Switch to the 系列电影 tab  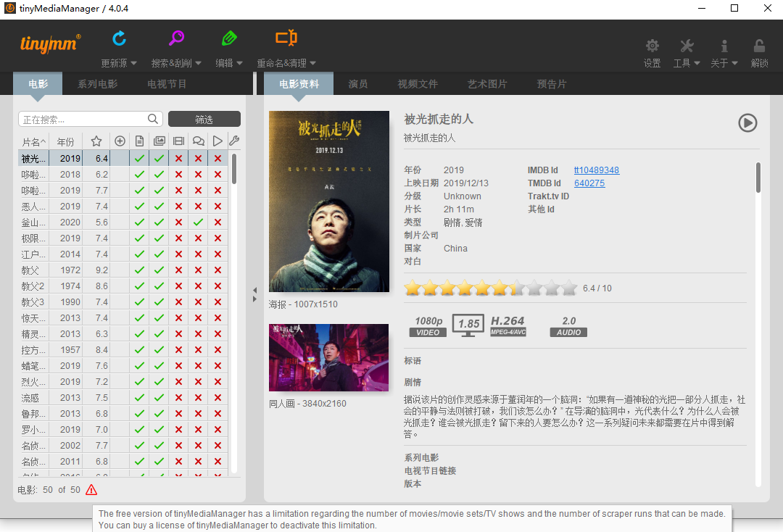[x=97, y=84]
